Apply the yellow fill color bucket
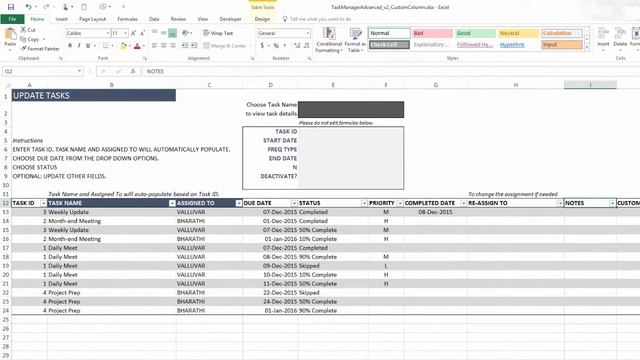The width and height of the screenshot is (640, 360). tap(123, 46)
